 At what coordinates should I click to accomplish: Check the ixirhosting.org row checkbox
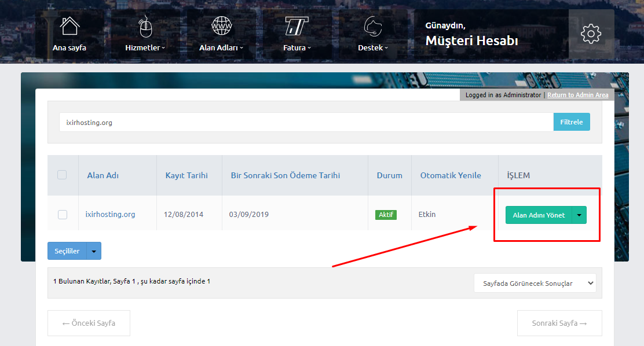(63, 215)
